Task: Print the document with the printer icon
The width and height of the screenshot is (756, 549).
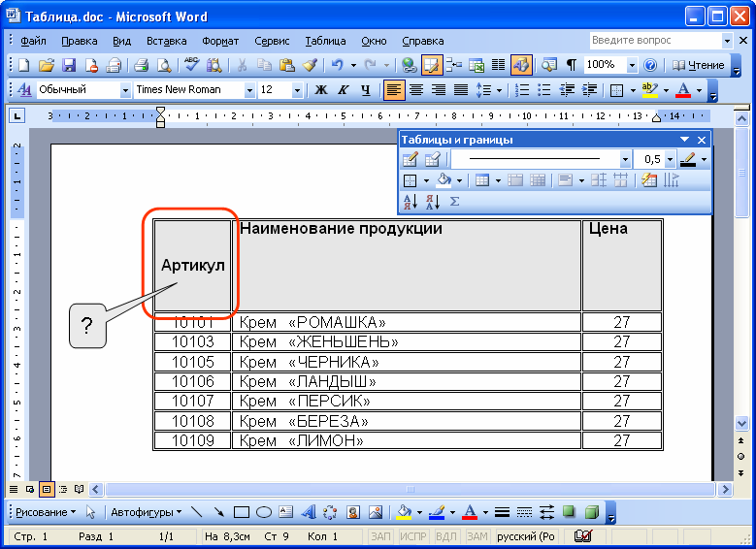Action: (142, 65)
